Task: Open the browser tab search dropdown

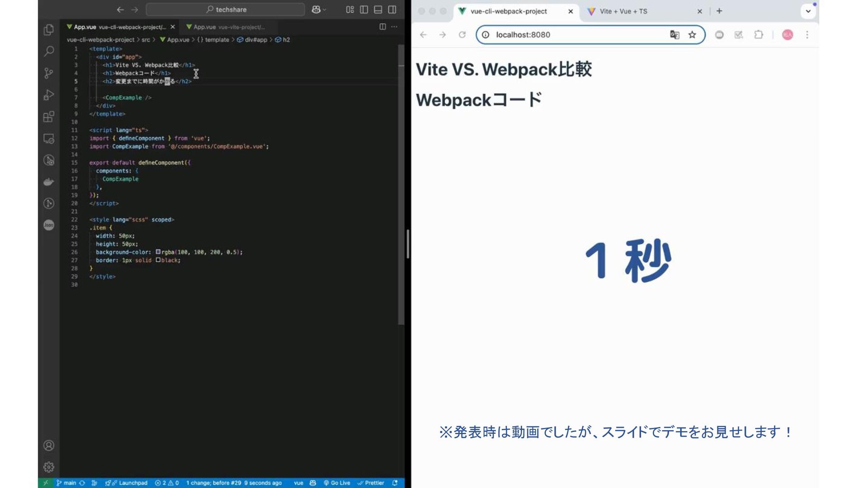Action: tap(808, 11)
